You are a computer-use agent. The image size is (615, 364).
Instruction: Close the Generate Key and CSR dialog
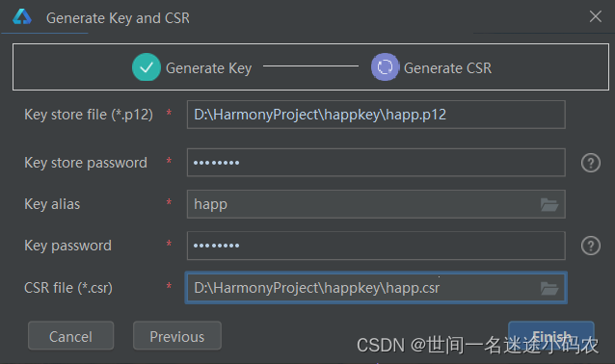596,16
